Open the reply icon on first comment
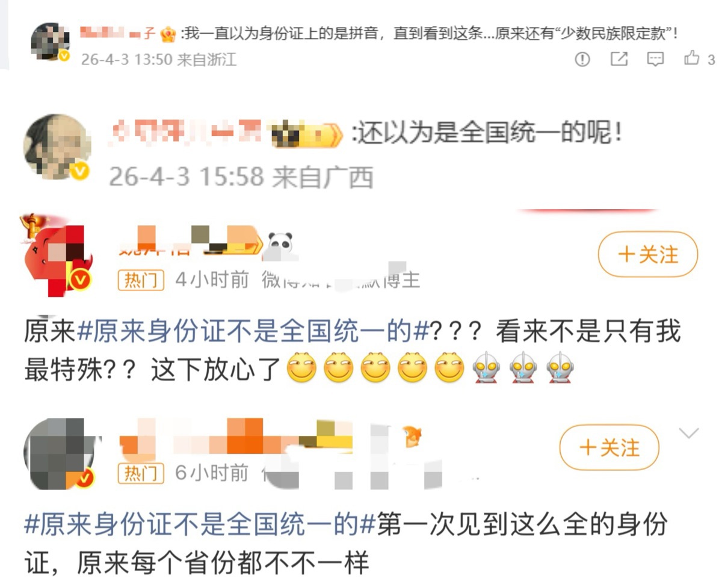This screenshot has height=588, width=722. click(x=655, y=59)
